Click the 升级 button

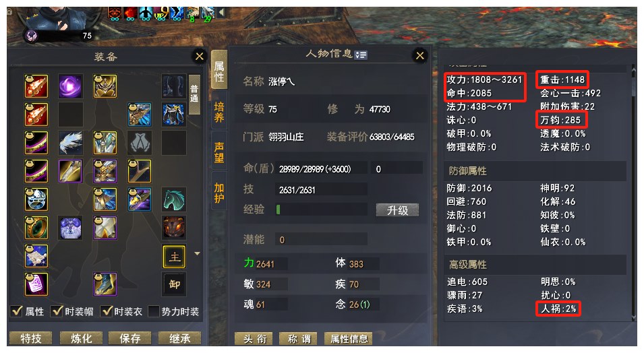[x=397, y=210]
